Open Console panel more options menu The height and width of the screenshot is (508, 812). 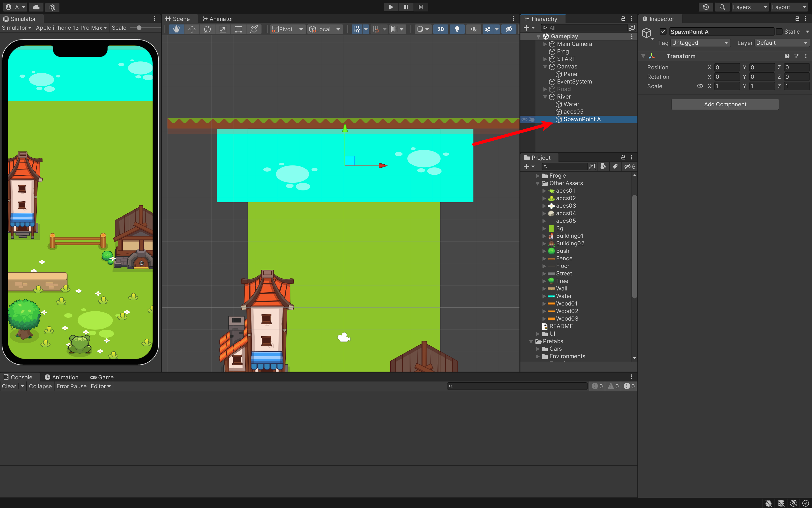[x=631, y=377]
